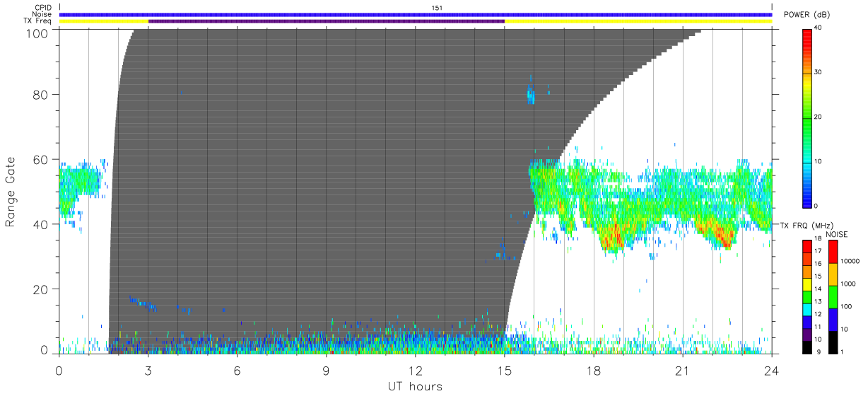The image size is (868, 401).
Task: Click the blue Noise strip above the plot
Action: click(x=416, y=14)
